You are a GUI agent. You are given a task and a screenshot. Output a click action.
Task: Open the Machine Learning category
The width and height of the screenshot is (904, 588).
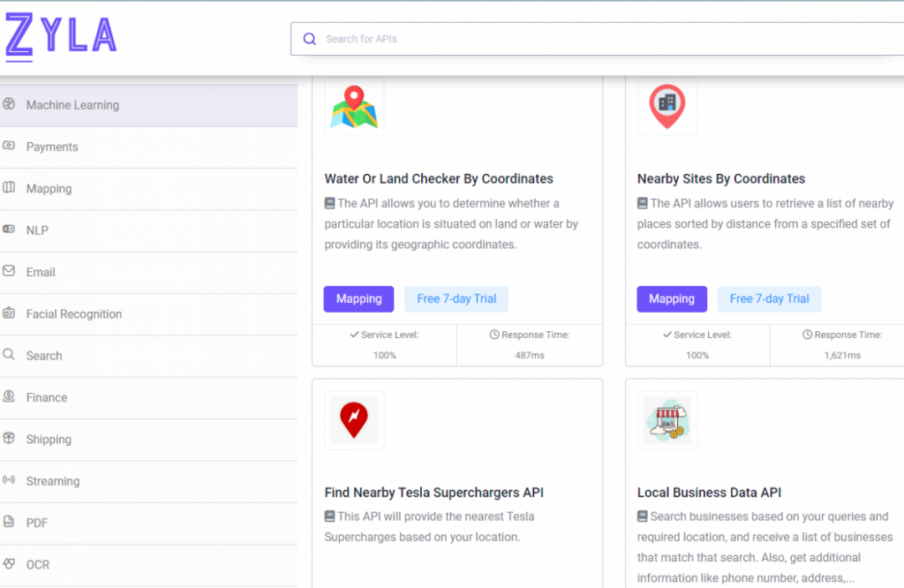point(148,105)
